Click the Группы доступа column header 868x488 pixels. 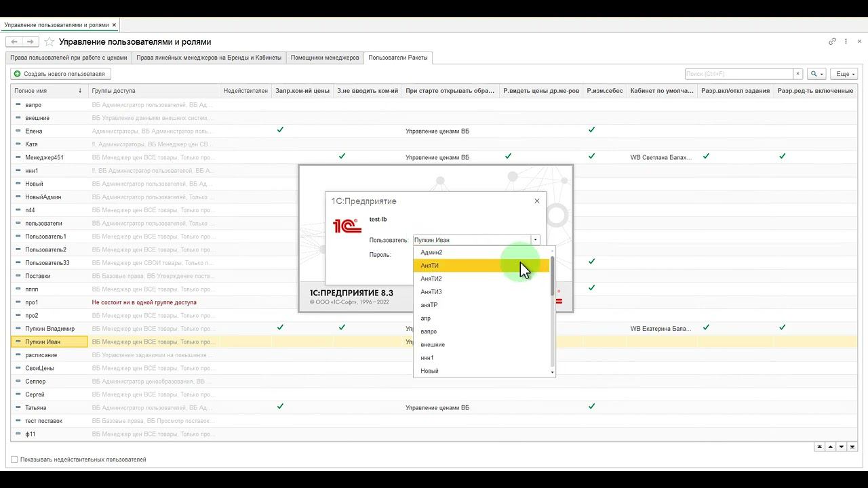[154, 91]
